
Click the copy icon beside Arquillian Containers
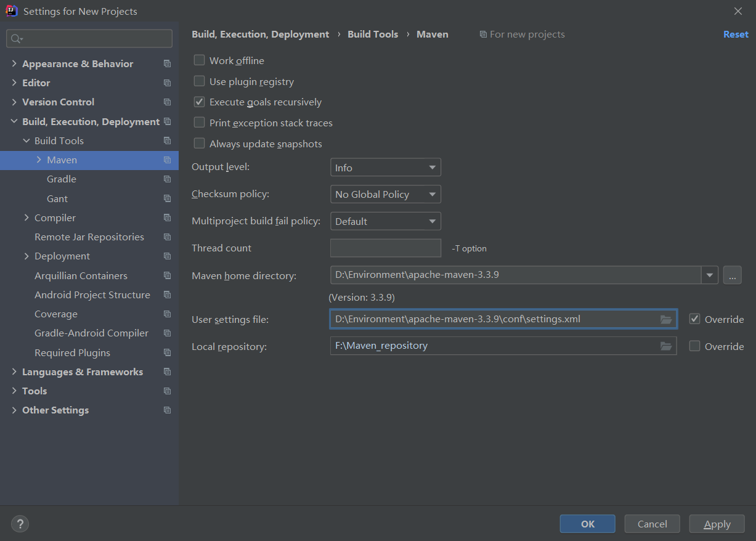coord(167,275)
